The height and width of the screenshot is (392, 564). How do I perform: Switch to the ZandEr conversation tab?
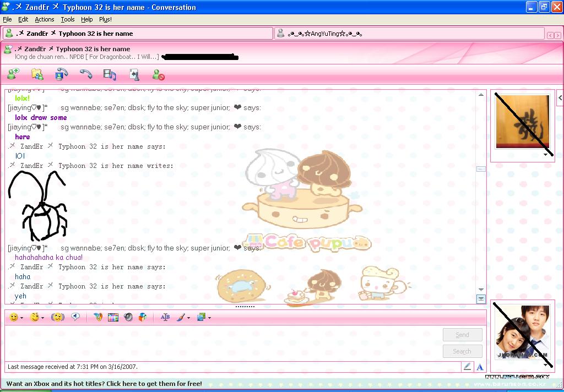point(138,34)
